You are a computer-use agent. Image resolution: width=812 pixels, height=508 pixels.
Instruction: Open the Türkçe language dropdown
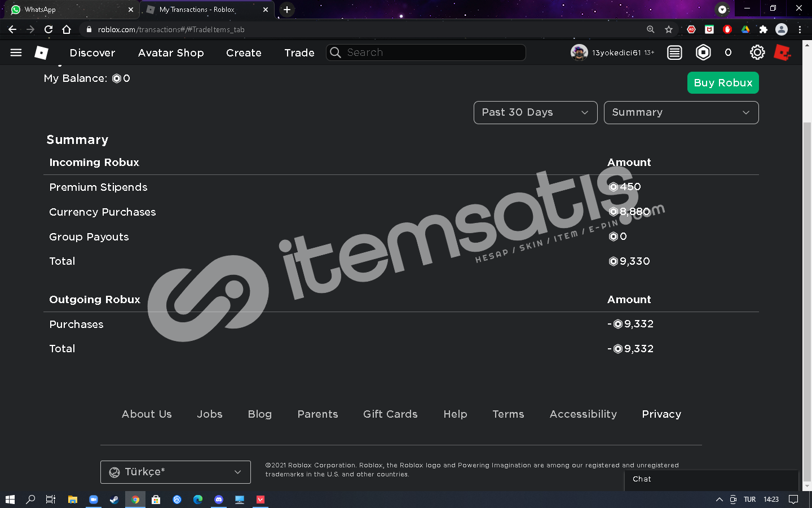click(175, 472)
